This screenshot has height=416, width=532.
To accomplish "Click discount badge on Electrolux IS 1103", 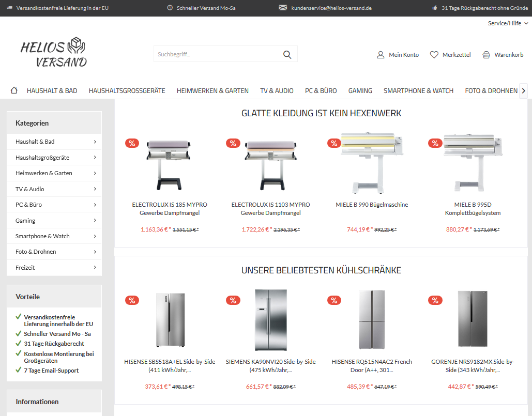I will click(x=233, y=143).
